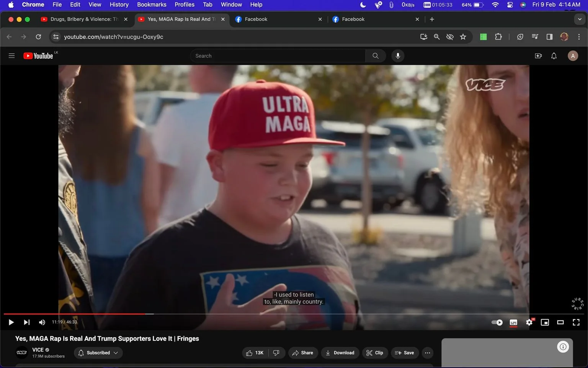Open the Bookmarks menu in the menu bar
The width and height of the screenshot is (588, 368).
(152, 5)
